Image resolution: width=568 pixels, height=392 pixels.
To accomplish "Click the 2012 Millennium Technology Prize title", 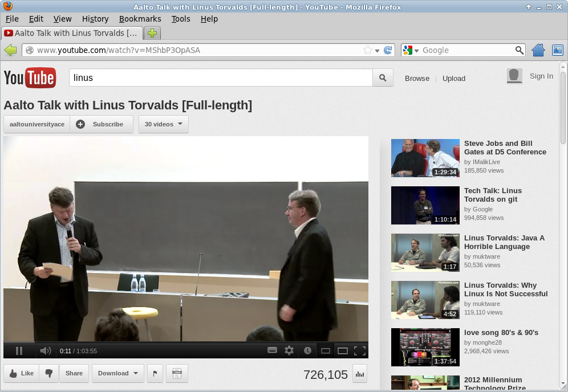I will pos(495,383).
